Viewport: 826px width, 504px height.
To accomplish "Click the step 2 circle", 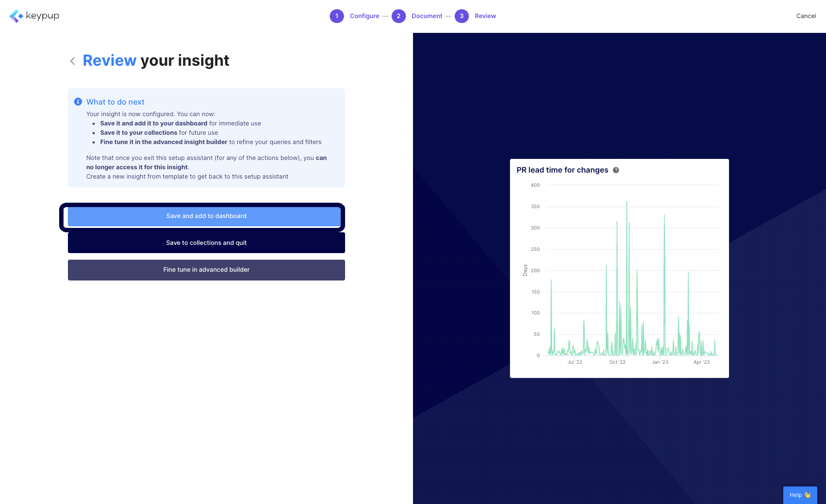I will click(x=398, y=16).
